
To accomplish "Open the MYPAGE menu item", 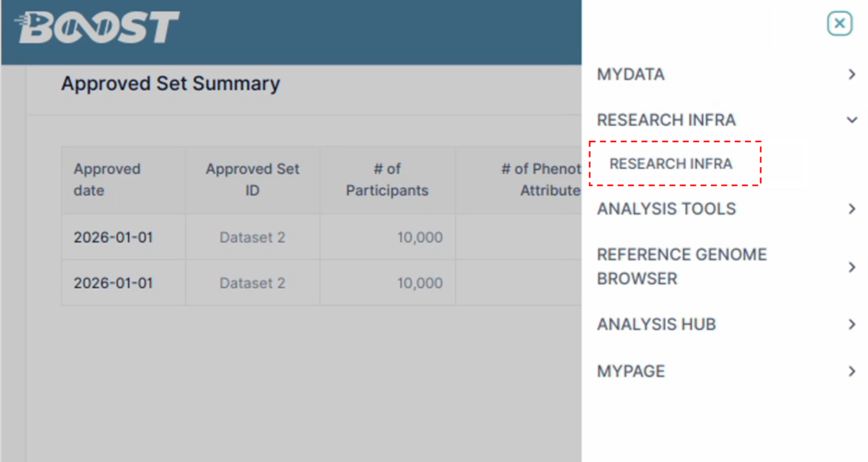I will pyautogui.click(x=631, y=371).
